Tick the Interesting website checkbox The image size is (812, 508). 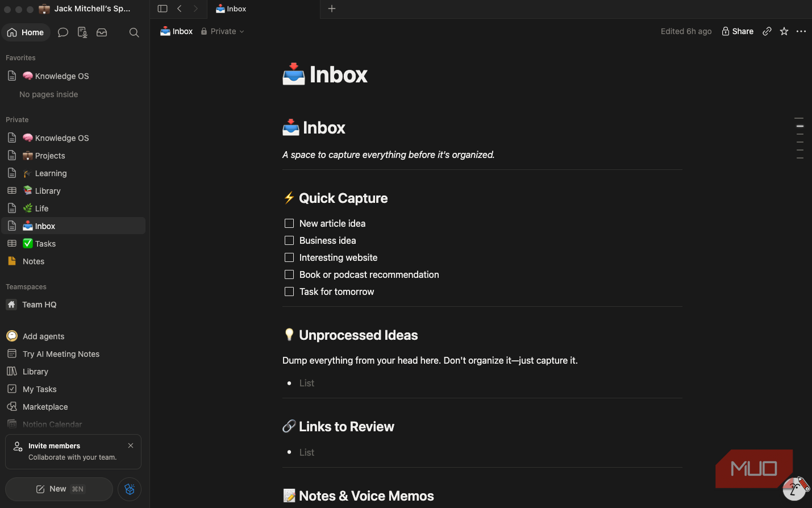(289, 257)
